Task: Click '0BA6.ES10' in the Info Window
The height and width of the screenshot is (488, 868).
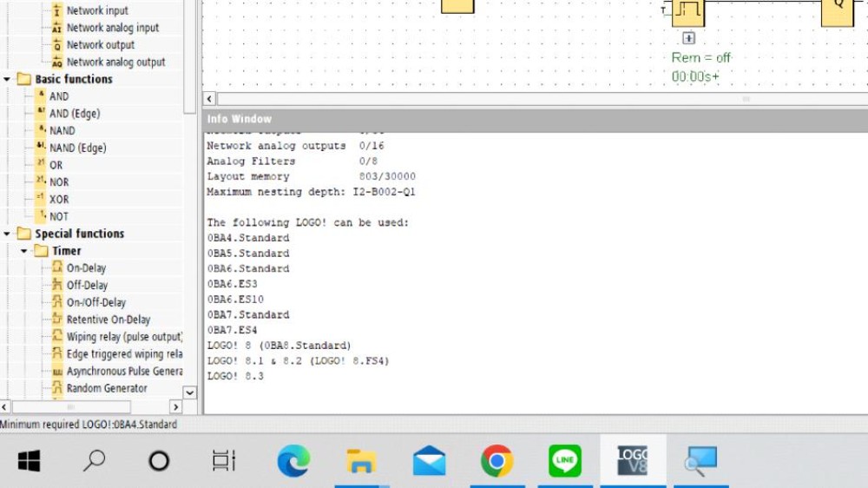Action: [235, 300]
